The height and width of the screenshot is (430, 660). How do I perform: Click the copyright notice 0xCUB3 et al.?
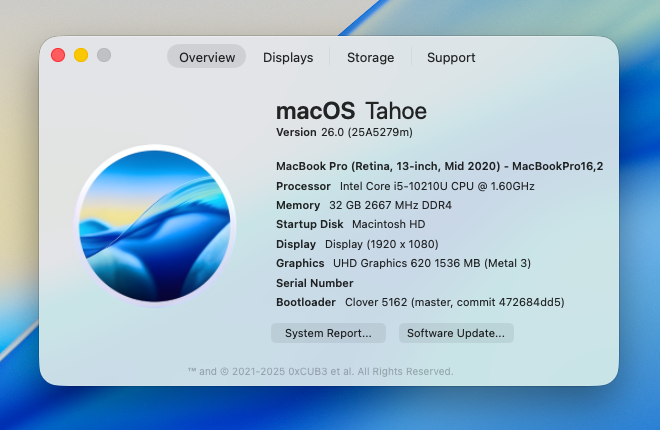(320, 372)
